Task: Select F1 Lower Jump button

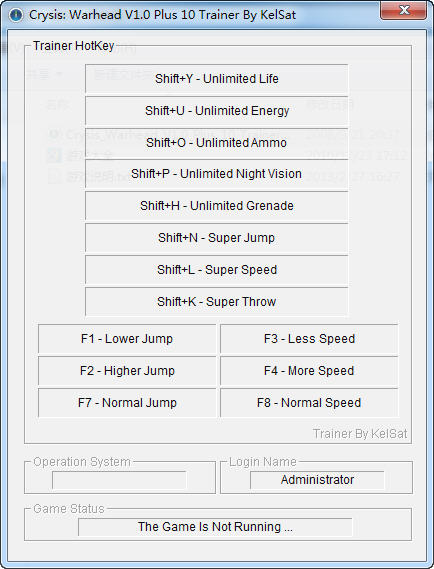Action: (127, 339)
